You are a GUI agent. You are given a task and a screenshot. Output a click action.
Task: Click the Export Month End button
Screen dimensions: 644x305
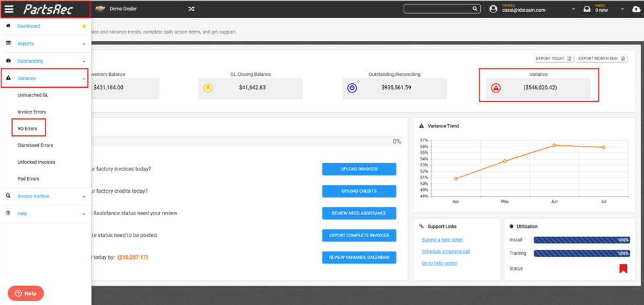pos(602,59)
